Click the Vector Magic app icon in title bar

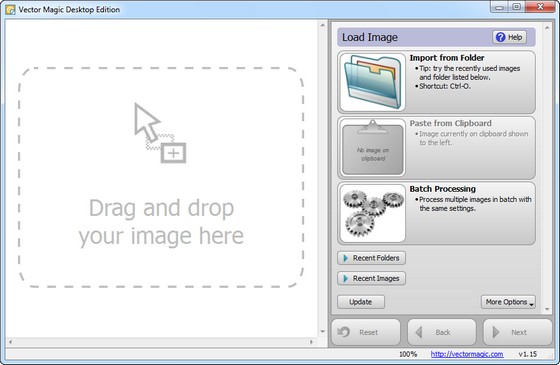[10, 9]
